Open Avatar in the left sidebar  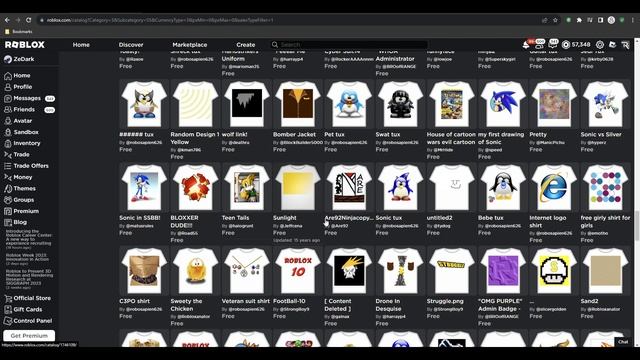click(18, 121)
